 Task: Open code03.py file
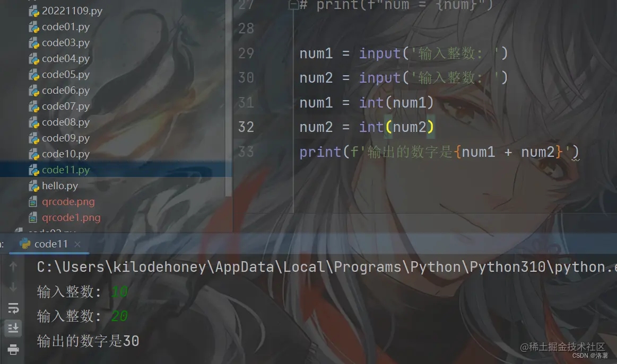(x=66, y=42)
